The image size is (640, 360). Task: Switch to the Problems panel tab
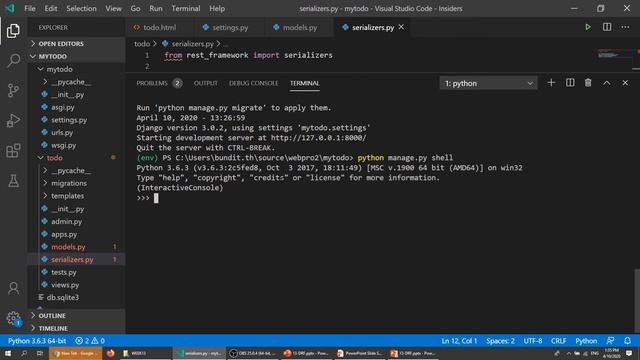[x=159, y=83]
